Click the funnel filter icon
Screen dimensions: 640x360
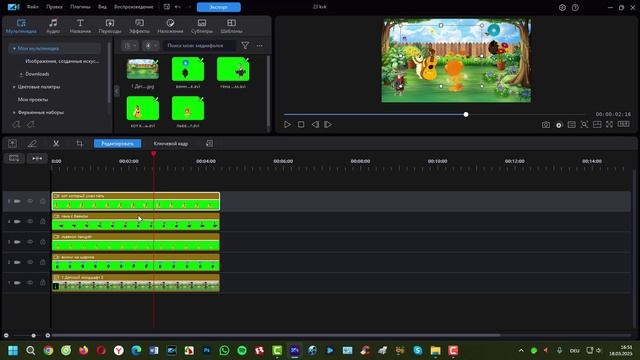(245, 46)
